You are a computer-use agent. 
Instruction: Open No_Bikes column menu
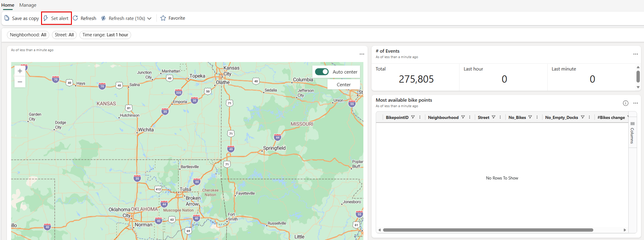pos(537,117)
